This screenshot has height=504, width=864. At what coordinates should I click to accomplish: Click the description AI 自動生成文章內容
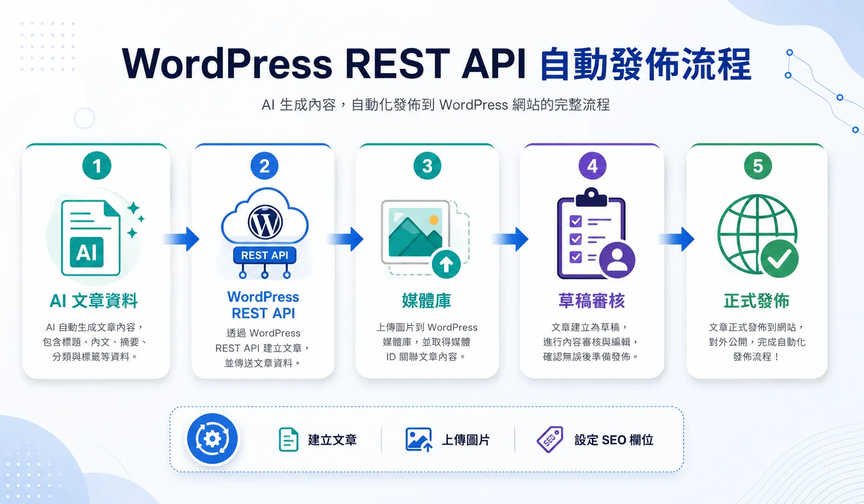point(95,342)
